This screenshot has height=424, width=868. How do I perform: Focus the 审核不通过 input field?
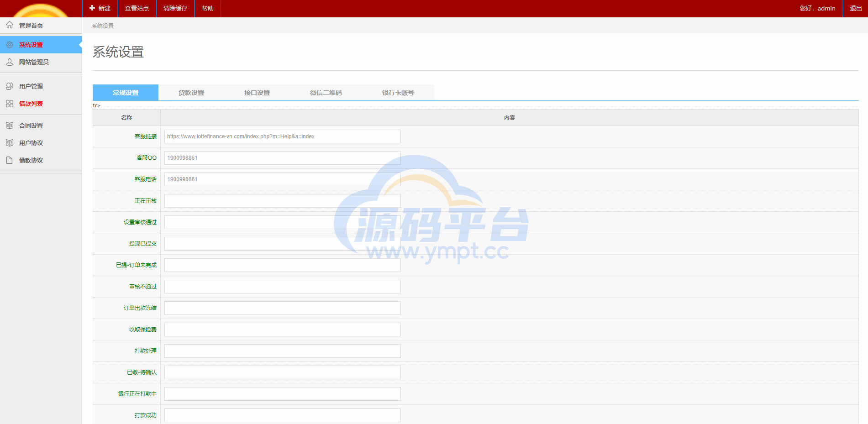[283, 287]
